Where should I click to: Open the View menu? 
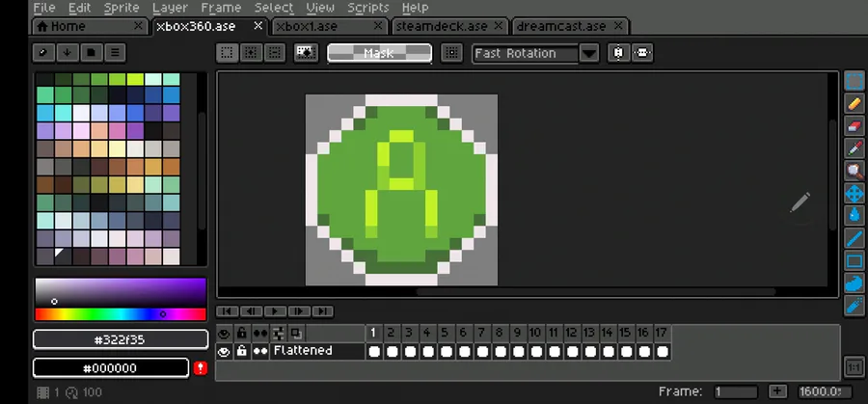tap(320, 8)
